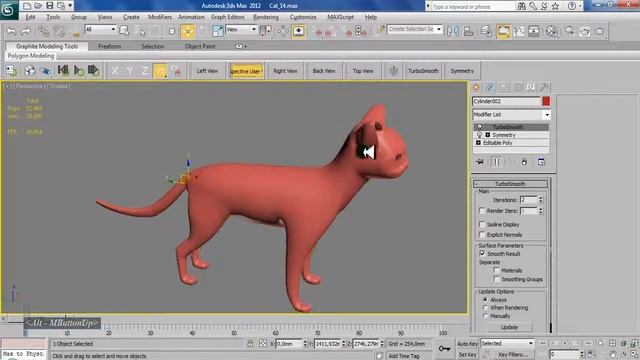
Task: Click the Save File icon in the quick access toolbar
Action: (49, 6)
